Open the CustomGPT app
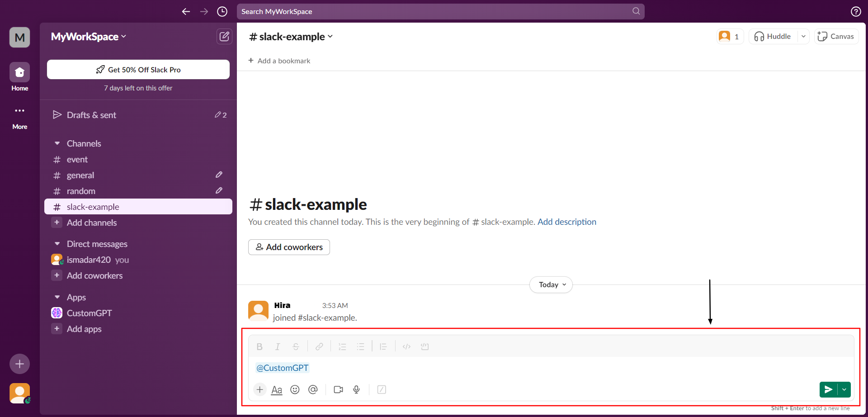 click(138, 313)
